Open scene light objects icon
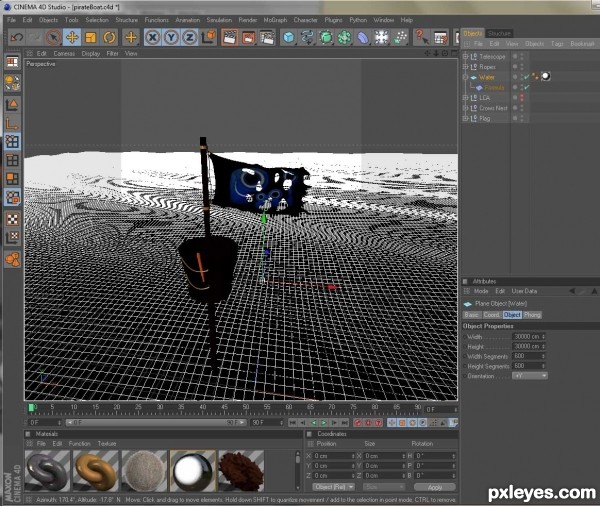This screenshot has width=600, height=506. [382, 38]
